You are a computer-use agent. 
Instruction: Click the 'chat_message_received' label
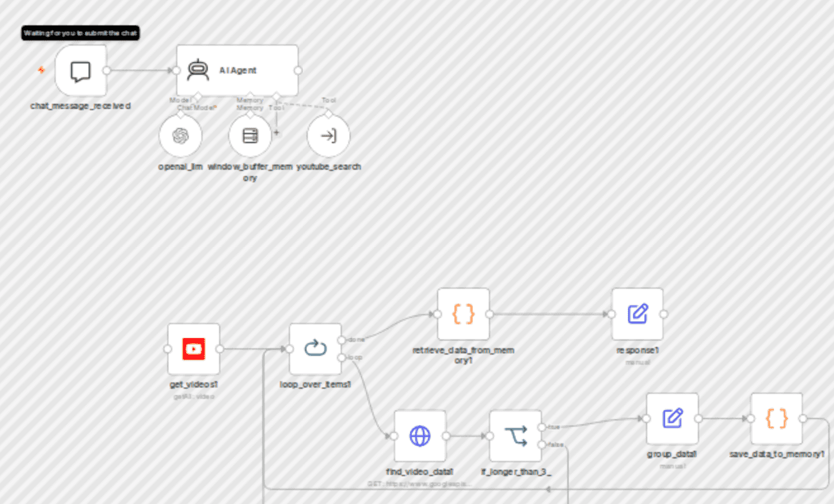coord(80,106)
